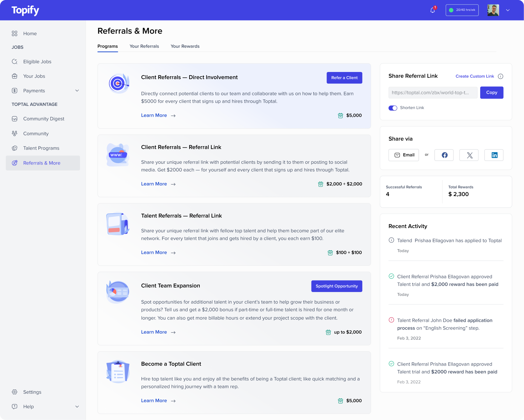Viewport: 524px width, 420px height.
Task: Click gift icon next to $5,000 in Direct Involvement
Action: pyautogui.click(x=341, y=115)
